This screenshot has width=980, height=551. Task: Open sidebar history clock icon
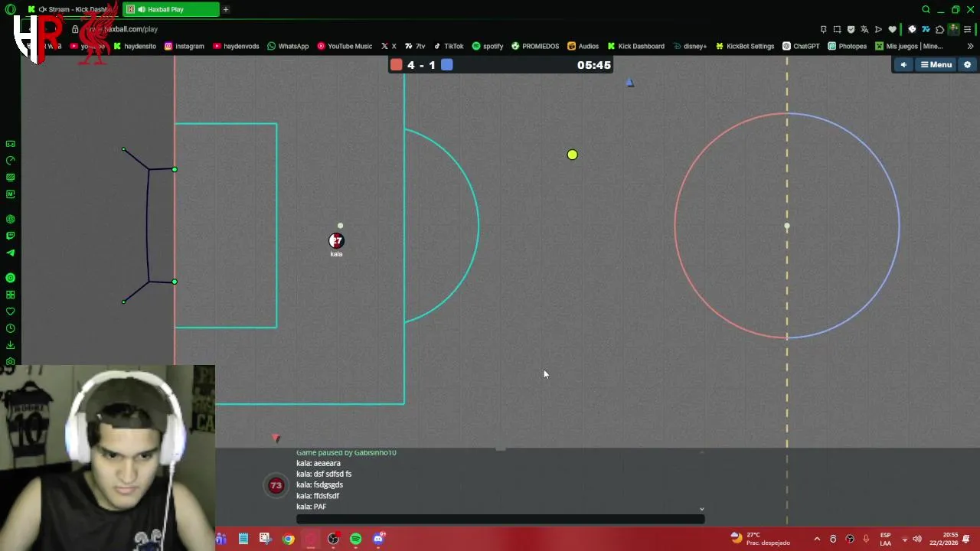tap(10, 328)
